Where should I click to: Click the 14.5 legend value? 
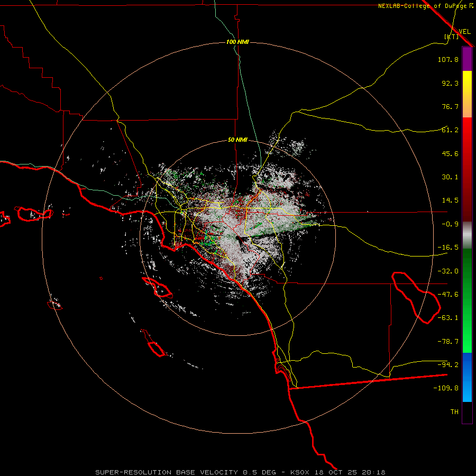[x=450, y=200]
